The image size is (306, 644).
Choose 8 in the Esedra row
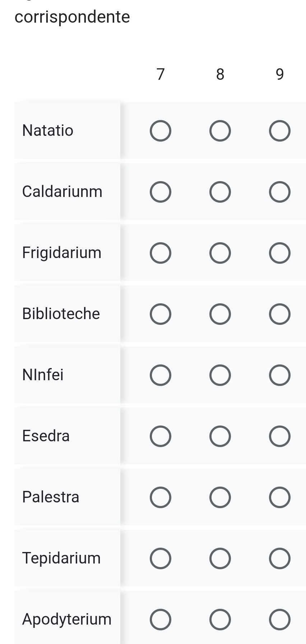220,436
